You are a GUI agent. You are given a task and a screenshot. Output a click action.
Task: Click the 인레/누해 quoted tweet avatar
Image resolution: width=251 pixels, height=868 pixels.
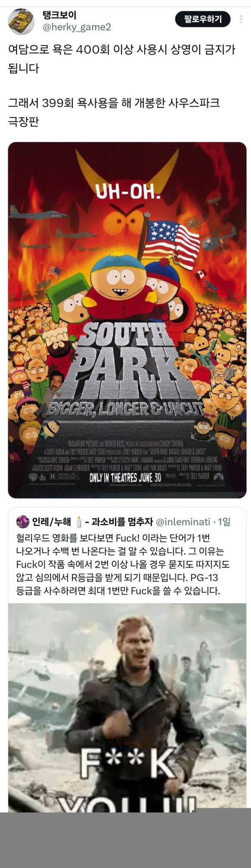(23, 522)
